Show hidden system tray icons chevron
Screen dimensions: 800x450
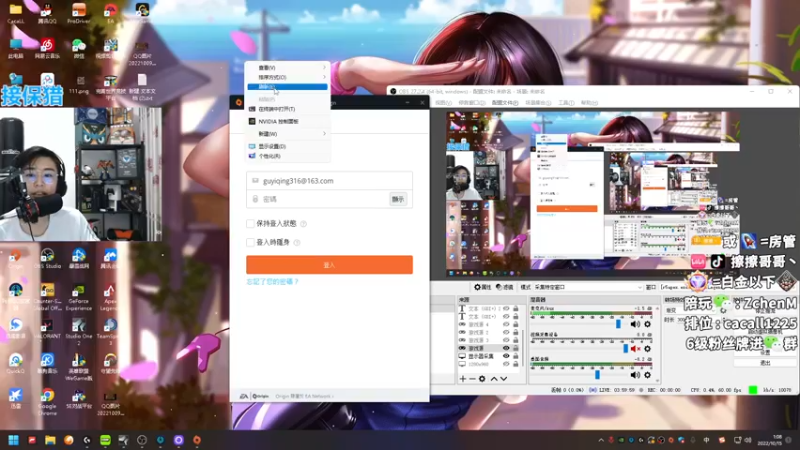point(601,440)
